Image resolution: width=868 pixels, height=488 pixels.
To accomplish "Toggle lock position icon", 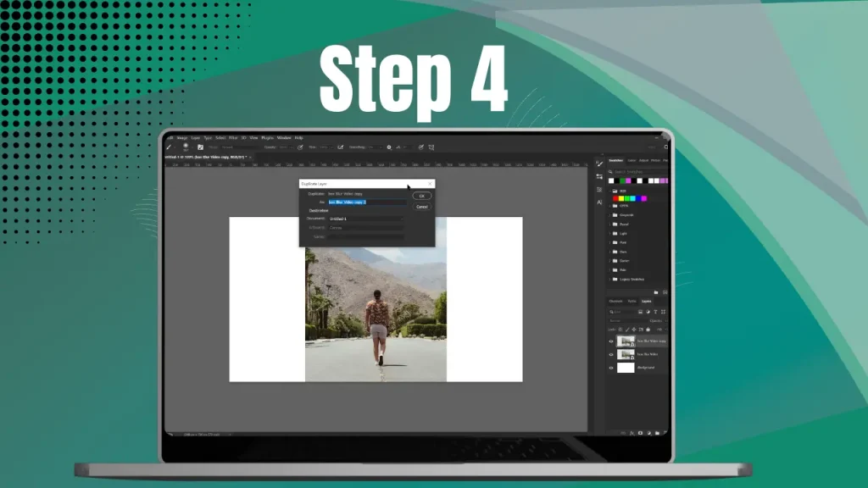I will [634, 330].
